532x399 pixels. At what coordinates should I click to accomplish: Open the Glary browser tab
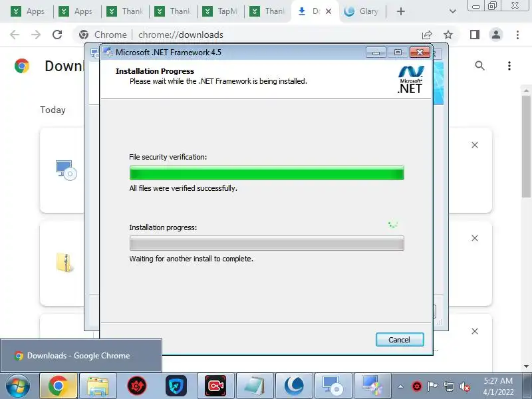point(362,11)
